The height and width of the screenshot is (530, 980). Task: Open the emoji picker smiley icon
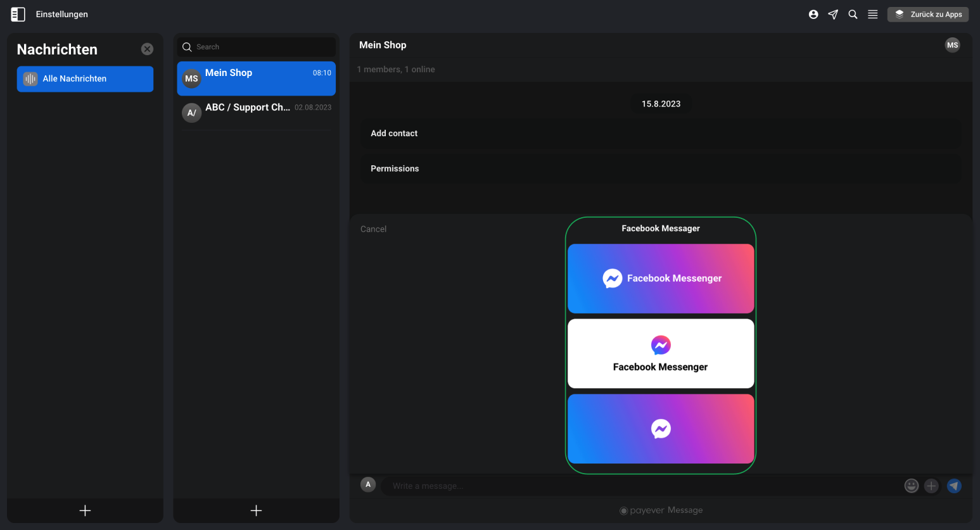911,486
